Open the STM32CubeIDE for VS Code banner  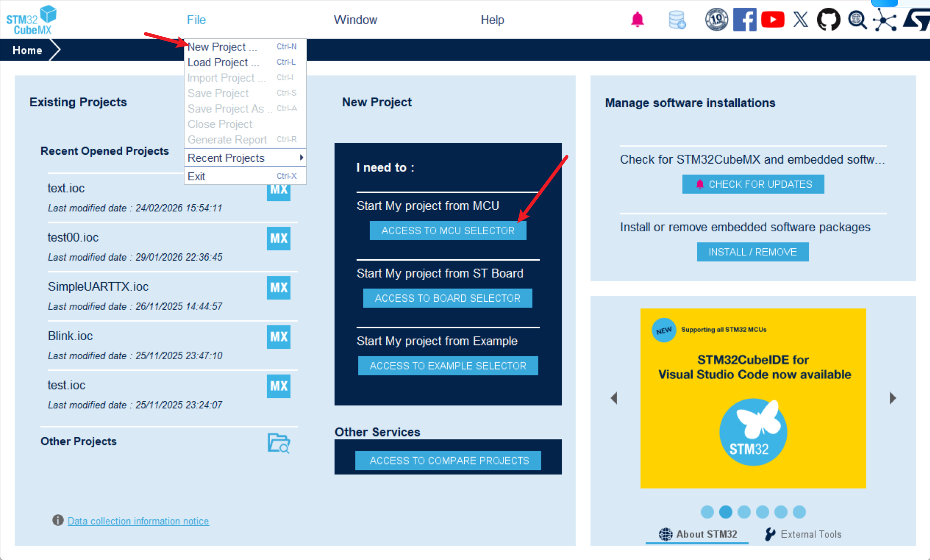tap(753, 398)
